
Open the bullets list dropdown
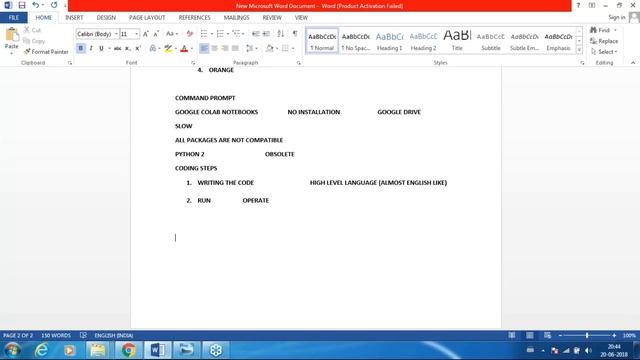(x=212, y=34)
